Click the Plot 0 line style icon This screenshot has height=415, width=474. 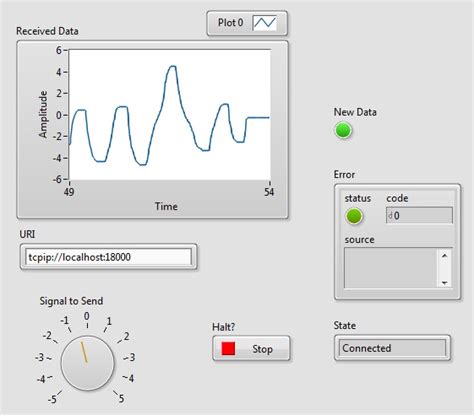(x=265, y=23)
